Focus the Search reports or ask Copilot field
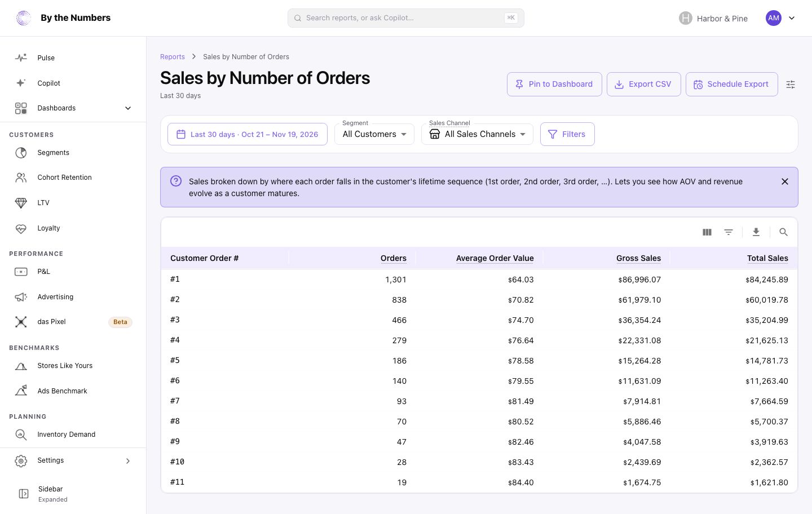This screenshot has width=812, height=514. (406, 18)
